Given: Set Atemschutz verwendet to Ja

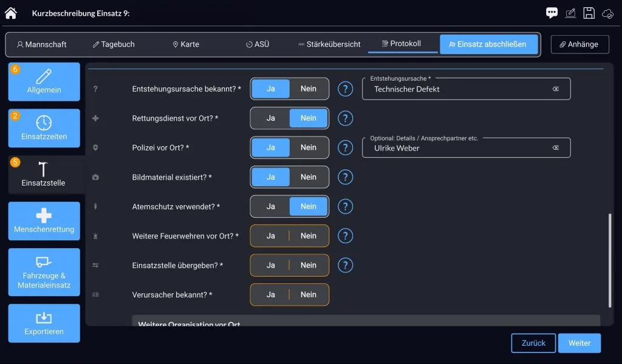Looking at the screenshot, I should click(270, 206).
